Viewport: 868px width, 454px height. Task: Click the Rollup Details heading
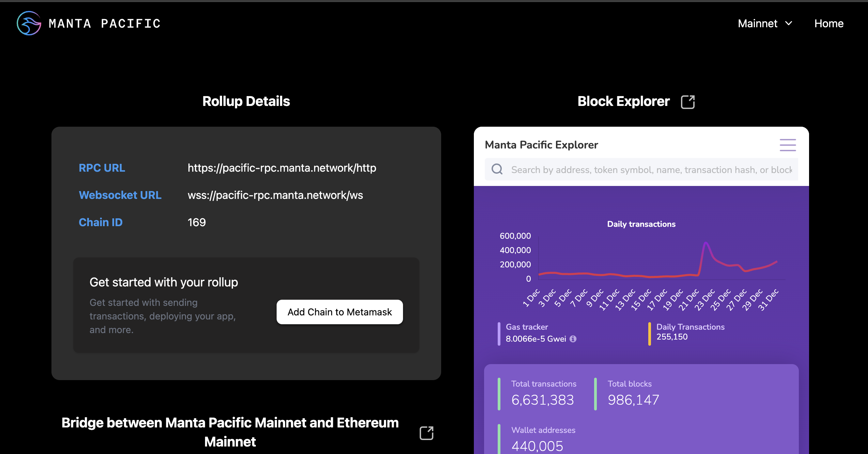[246, 101]
